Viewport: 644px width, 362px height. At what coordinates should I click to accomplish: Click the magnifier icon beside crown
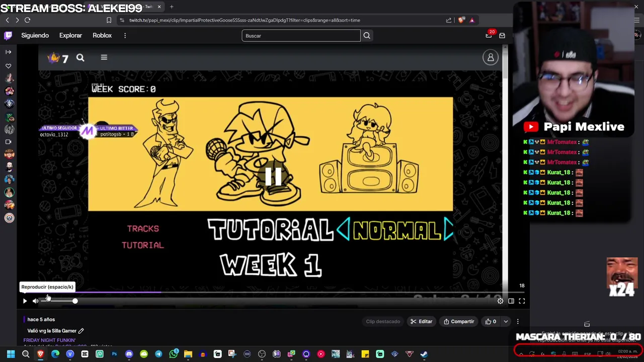80,58
